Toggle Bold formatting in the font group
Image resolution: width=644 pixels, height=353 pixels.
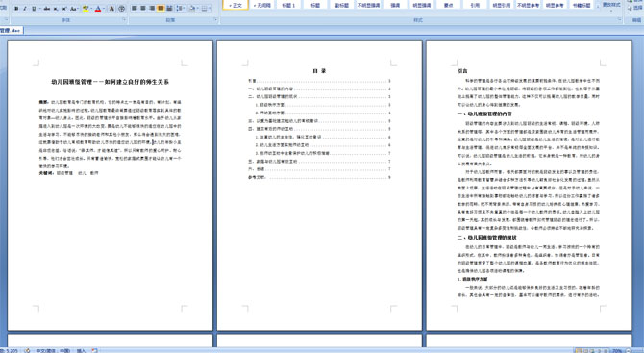coord(16,9)
